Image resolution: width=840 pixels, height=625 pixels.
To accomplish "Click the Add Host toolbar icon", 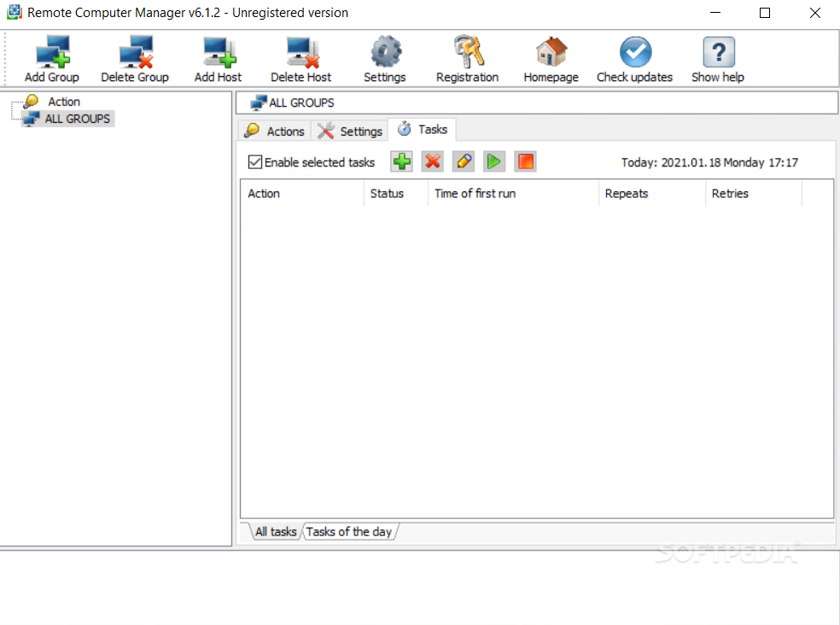I will tap(218, 59).
